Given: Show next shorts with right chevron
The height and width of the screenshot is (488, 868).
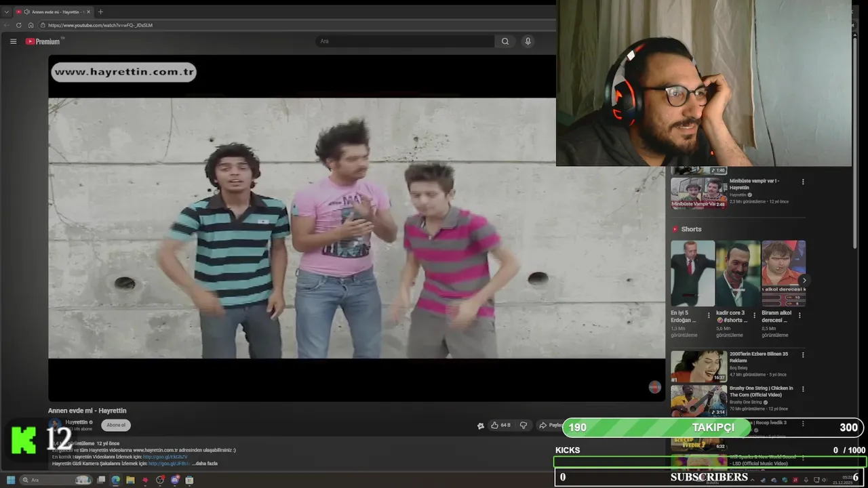Looking at the screenshot, I should tap(804, 281).
